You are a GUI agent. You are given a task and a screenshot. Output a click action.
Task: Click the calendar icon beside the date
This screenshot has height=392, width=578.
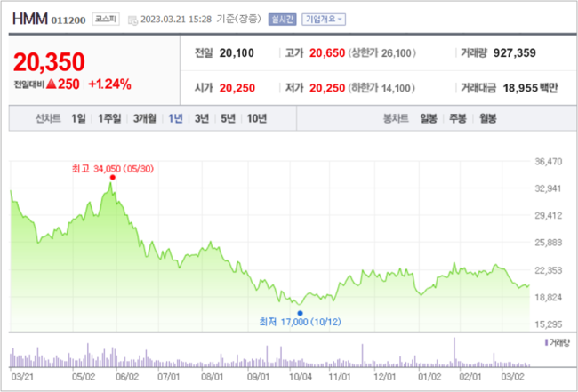point(132,19)
